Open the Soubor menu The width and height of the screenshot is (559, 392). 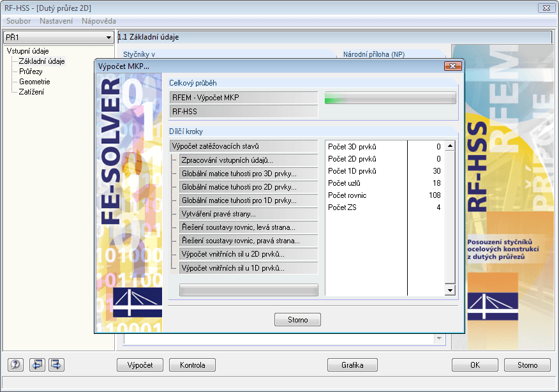pos(19,21)
